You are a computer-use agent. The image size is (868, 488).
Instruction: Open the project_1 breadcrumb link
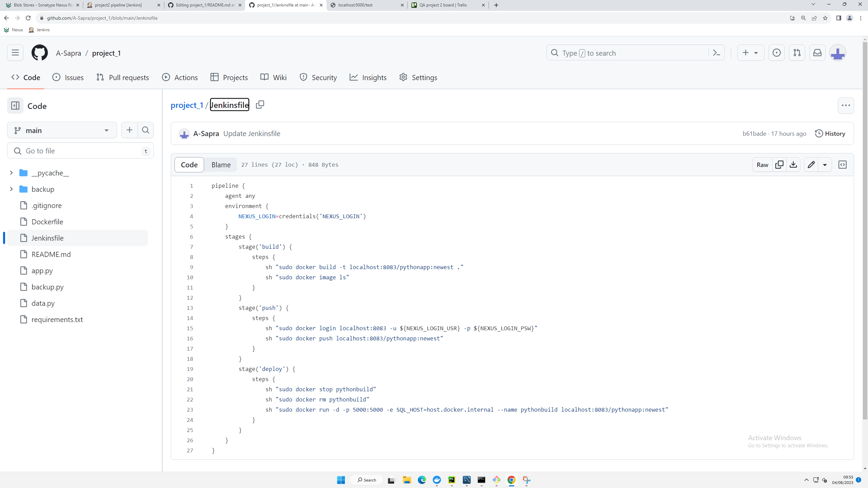pos(187,105)
